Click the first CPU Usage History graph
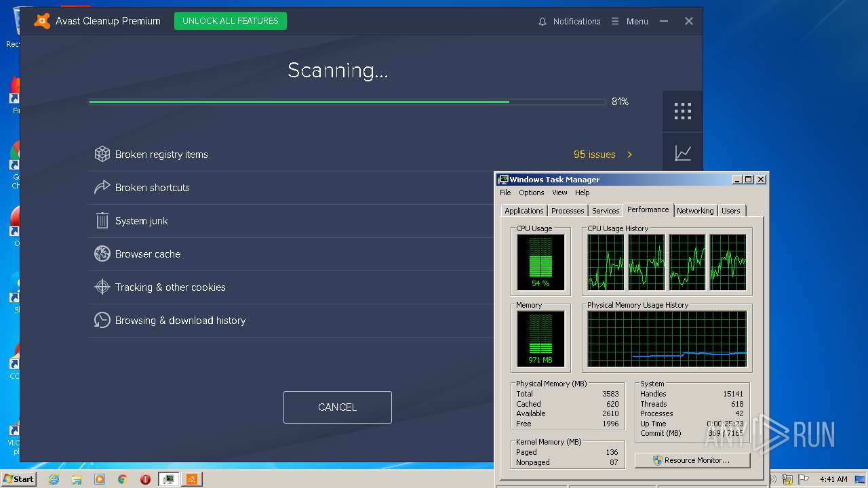This screenshot has width=868, height=488. click(606, 262)
